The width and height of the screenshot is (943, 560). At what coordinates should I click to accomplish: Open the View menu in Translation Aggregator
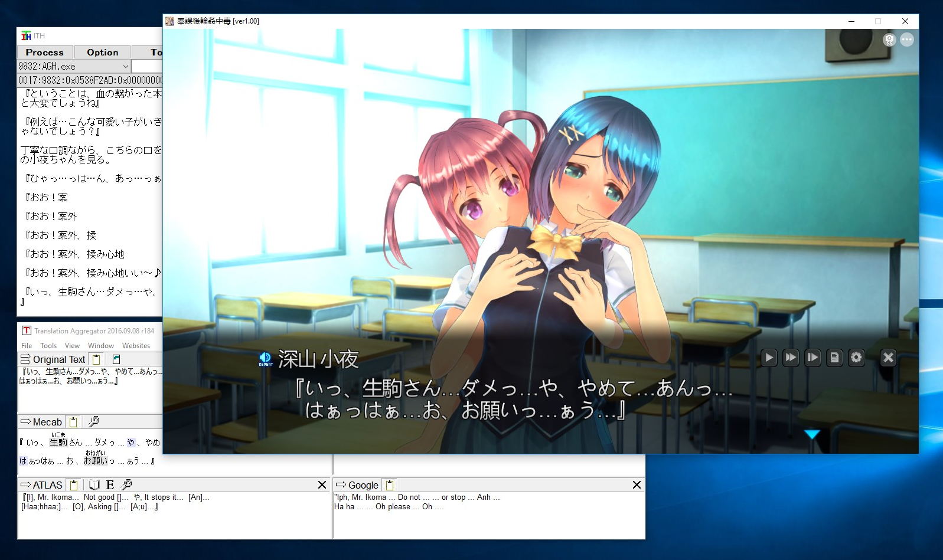click(x=72, y=346)
